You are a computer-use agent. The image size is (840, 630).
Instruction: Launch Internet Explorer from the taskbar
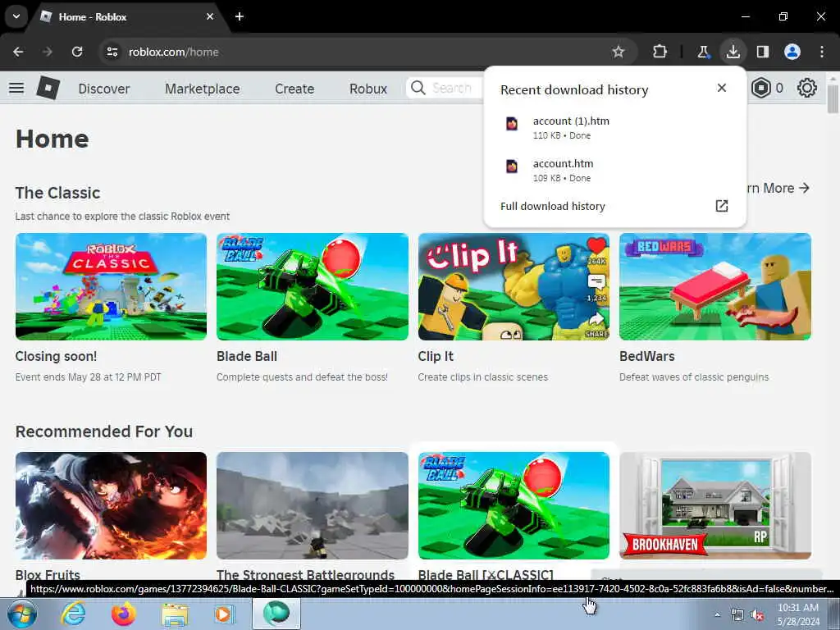(x=73, y=614)
